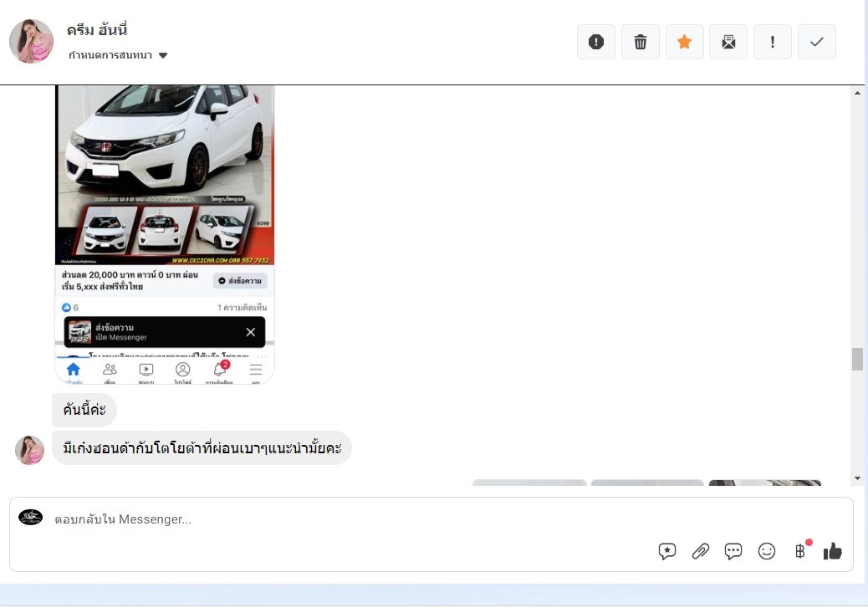Viewport: 868px width, 613px height.
Task: Open saved replies star-bubble icon
Action: [x=667, y=551]
